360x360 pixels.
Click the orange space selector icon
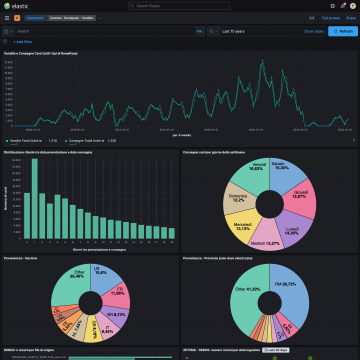[x=17, y=18]
